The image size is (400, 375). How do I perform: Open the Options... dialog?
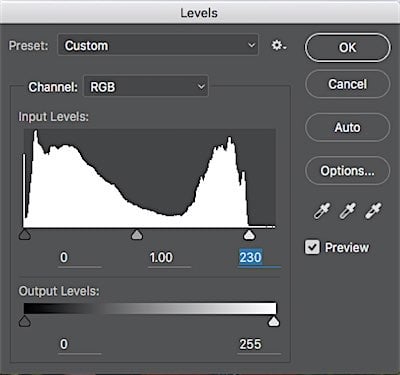coord(347,171)
